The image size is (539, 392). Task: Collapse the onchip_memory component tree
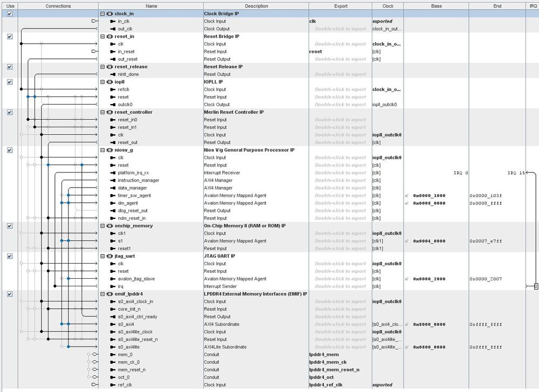[x=103, y=226]
